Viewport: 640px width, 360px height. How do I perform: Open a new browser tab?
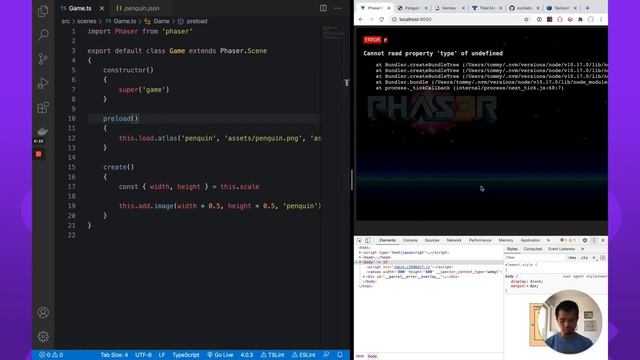click(587, 8)
